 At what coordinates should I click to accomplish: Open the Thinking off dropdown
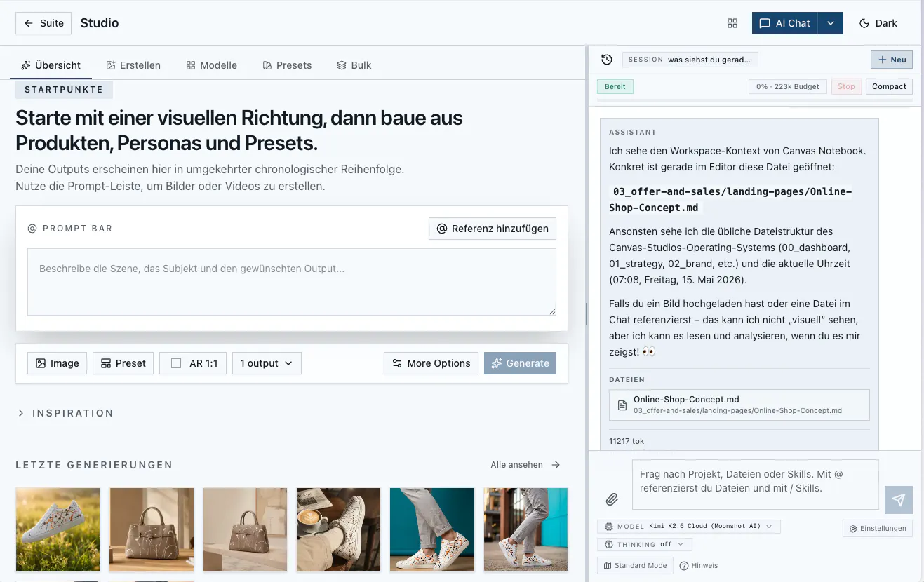645,544
